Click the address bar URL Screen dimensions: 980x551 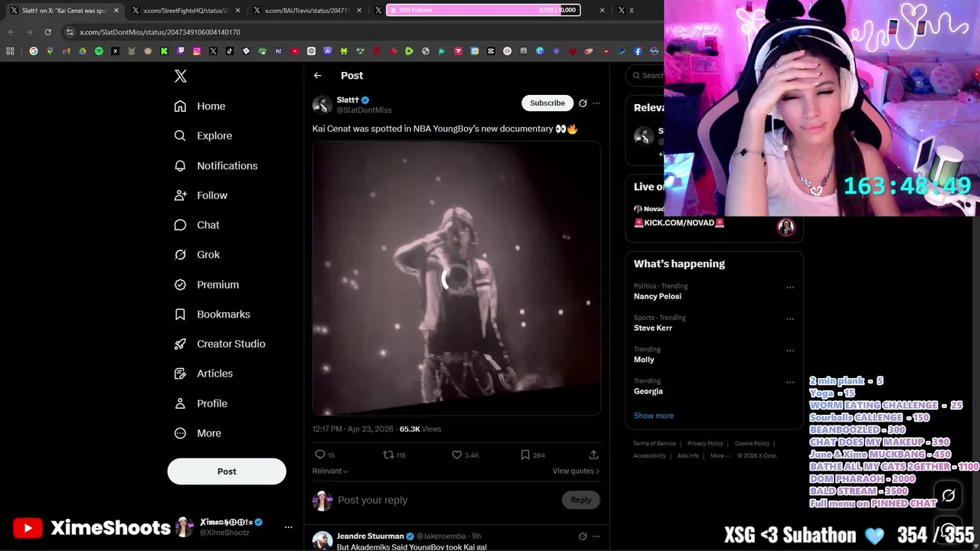(x=160, y=32)
